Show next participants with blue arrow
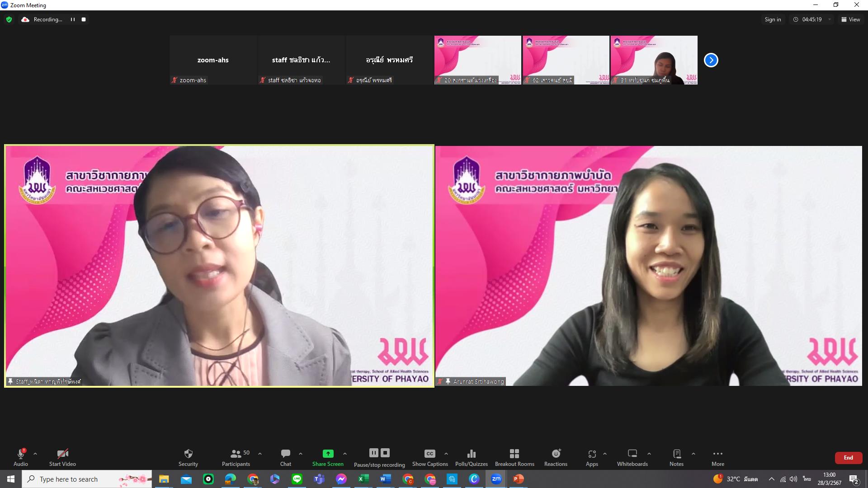The width and height of the screenshot is (868, 488). coord(711,60)
